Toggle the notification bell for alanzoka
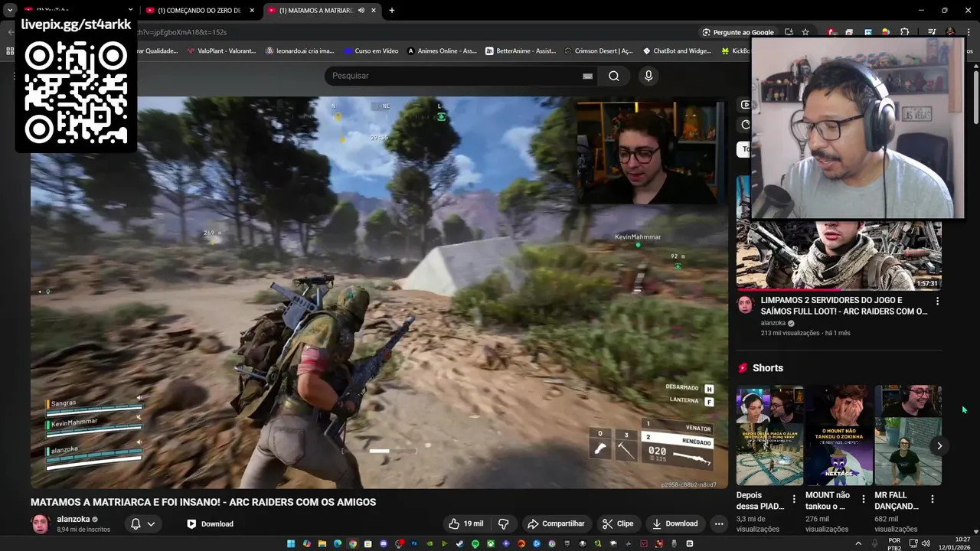Viewport: 980px width, 551px height. [136, 524]
